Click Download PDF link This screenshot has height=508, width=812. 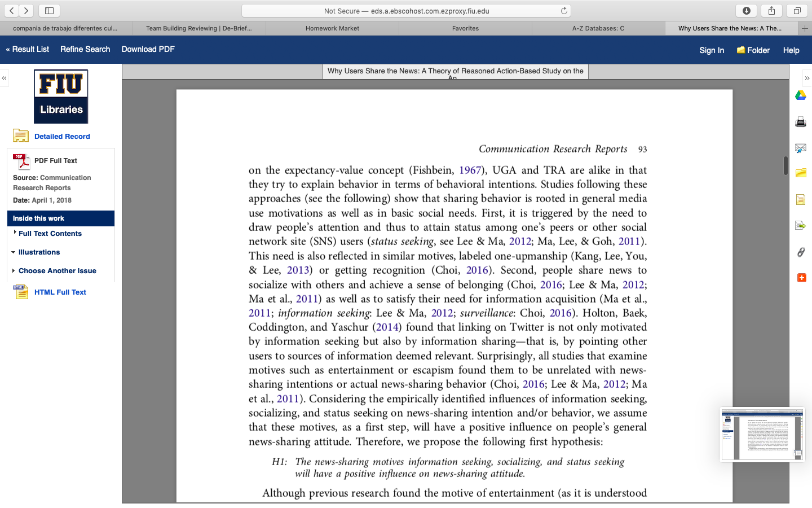pyautogui.click(x=148, y=49)
